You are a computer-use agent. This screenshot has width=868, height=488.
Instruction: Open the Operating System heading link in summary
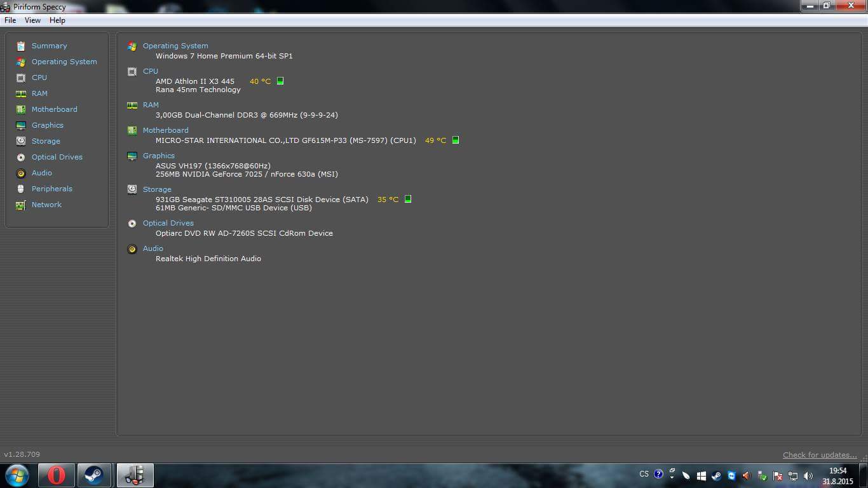pos(175,46)
